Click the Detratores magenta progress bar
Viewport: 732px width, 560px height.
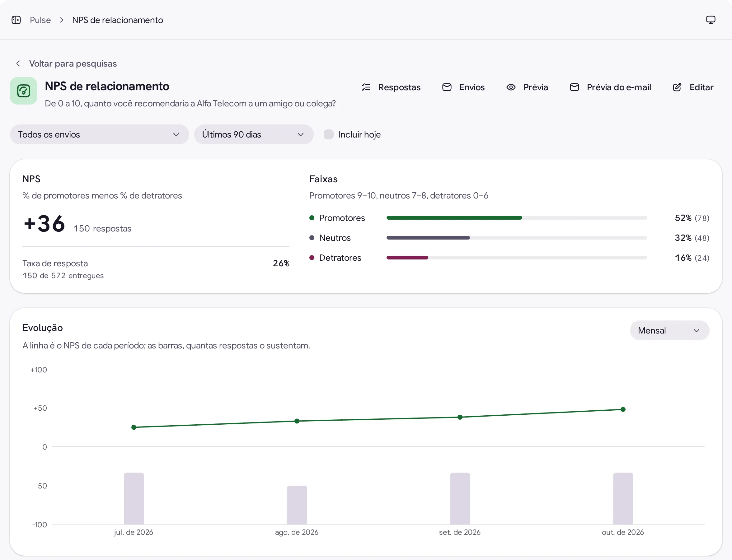coord(407,257)
